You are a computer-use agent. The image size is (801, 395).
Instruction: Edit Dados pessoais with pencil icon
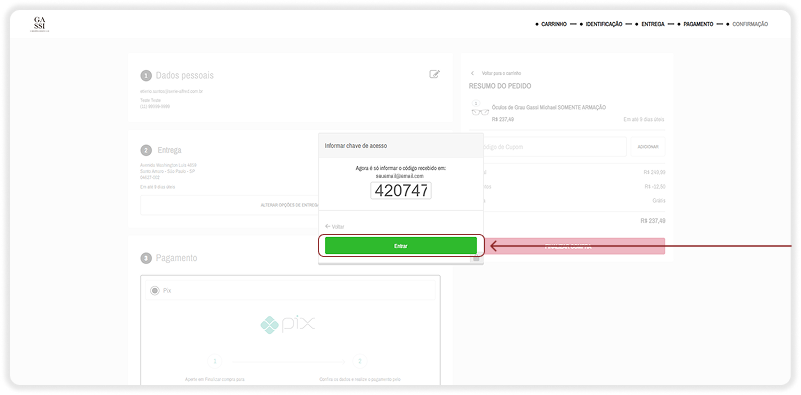[434, 74]
